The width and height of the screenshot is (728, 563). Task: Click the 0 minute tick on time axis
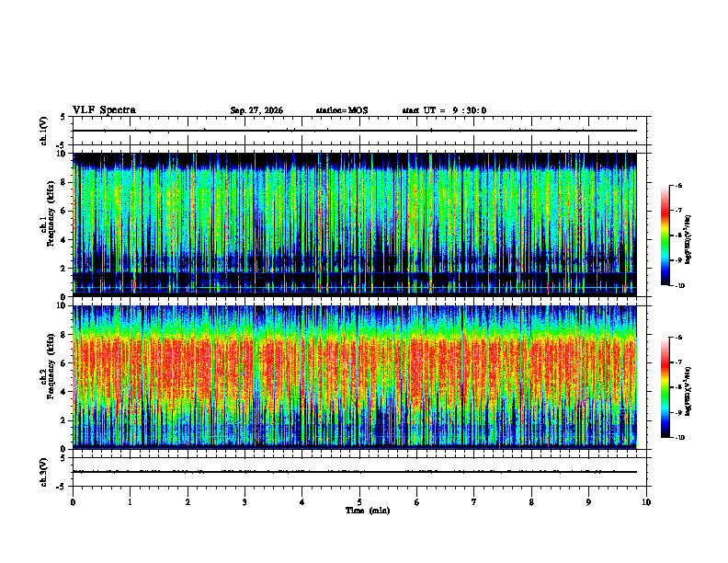click(73, 502)
